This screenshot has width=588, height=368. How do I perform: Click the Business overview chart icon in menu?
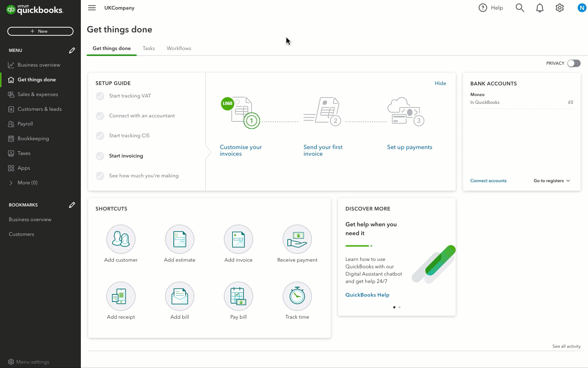(x=11, y=65)
